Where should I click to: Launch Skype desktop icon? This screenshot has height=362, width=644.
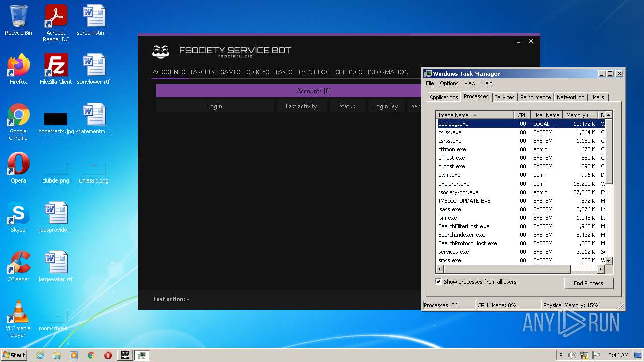click(x=18, y=217)
